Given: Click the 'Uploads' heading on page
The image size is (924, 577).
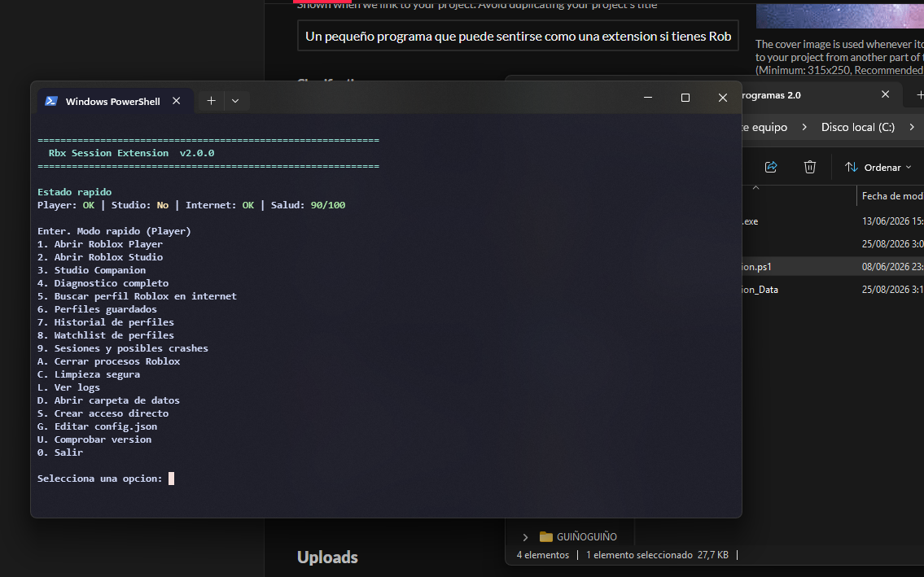Looking at the screenshot, I should (327, 557).
